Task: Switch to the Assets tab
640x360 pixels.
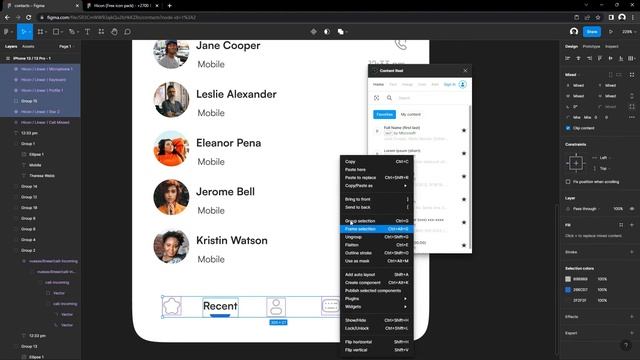Action: click(x=28, y=47)
